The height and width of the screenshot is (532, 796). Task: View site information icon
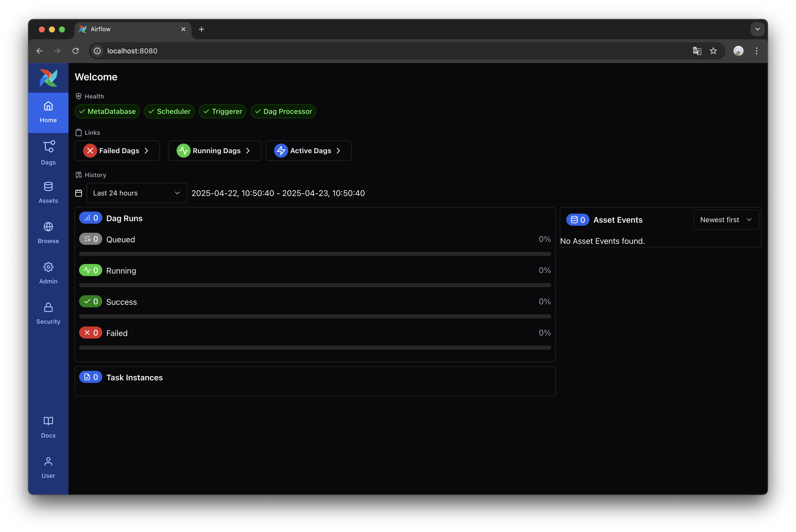pyautogui.click(x=97, y=51)
